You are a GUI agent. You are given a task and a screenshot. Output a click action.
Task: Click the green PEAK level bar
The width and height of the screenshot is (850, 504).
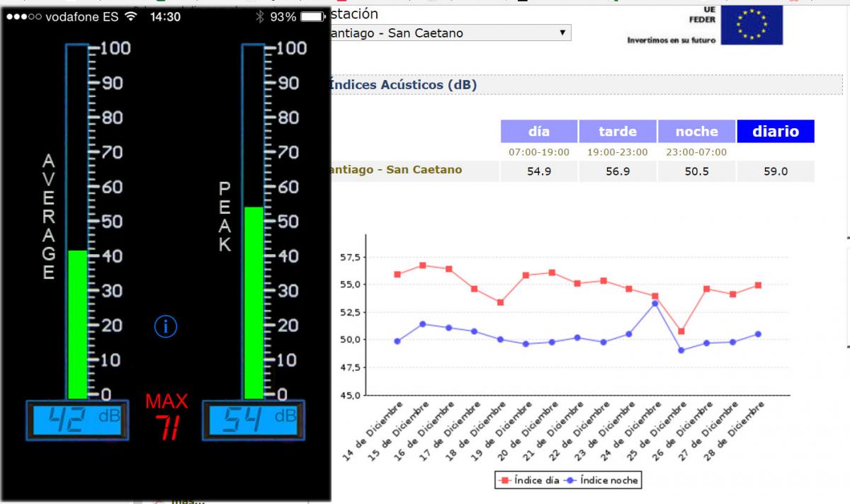pyautogui.click(x=253, y=303)
